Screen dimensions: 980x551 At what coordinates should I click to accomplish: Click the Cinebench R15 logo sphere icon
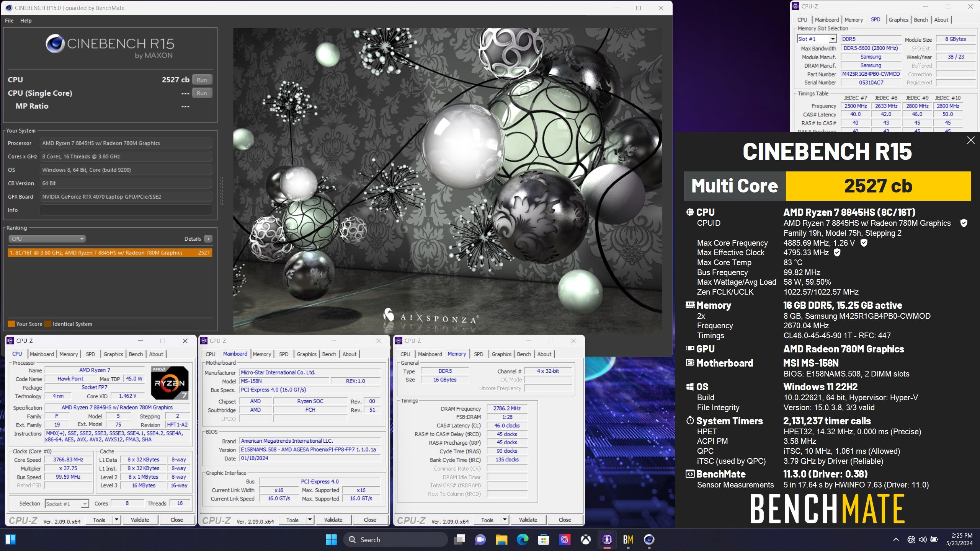[55, 44]
